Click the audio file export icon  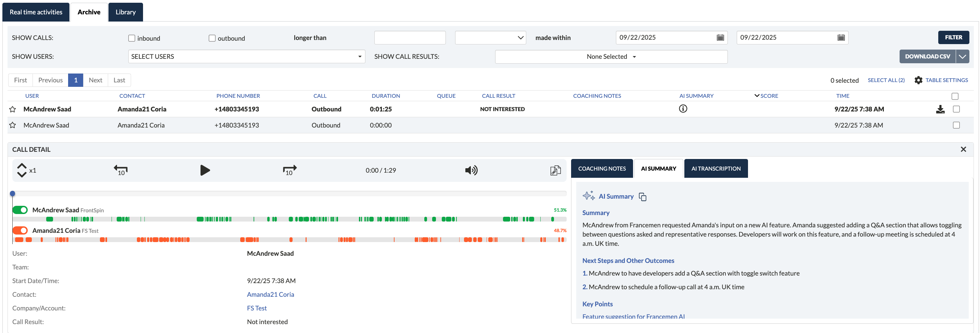(x=555, y=170)
